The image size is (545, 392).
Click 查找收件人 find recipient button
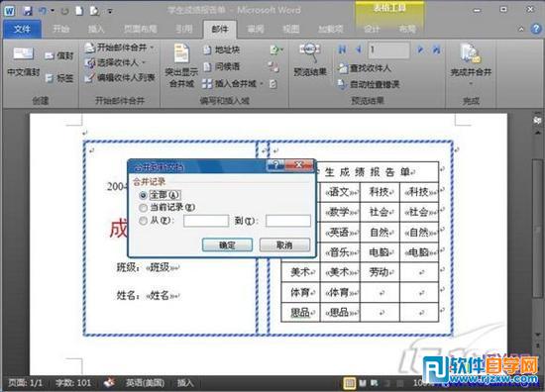(364, 68)
